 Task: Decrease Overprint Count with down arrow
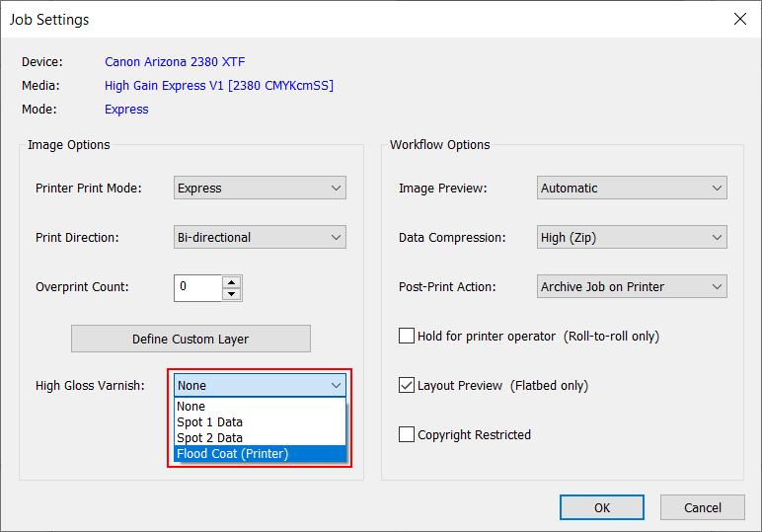[x=231, y=293]
